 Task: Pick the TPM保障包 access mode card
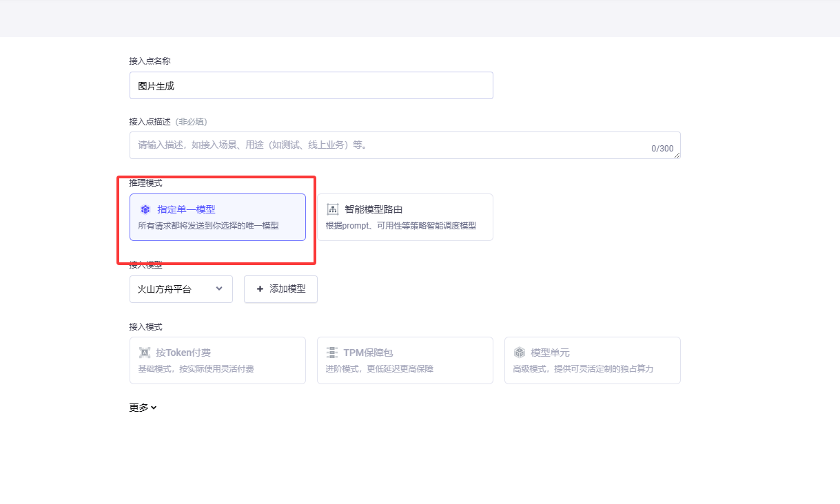click(404, 360)
